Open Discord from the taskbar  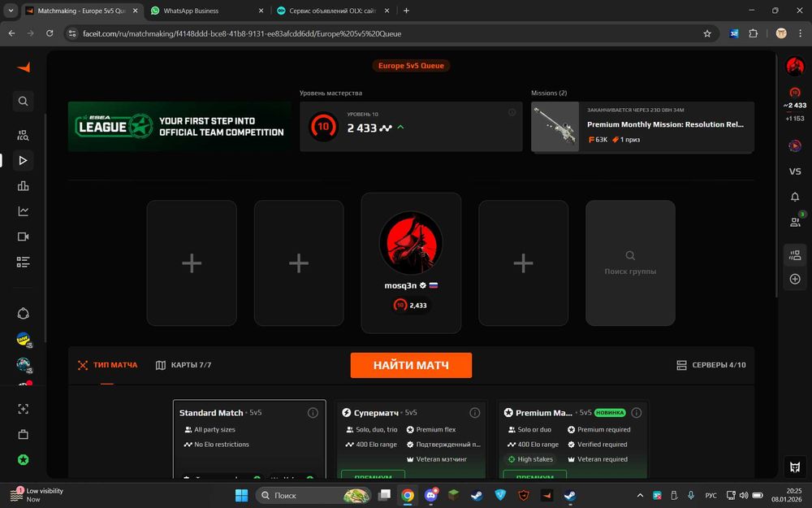[431, 496]
